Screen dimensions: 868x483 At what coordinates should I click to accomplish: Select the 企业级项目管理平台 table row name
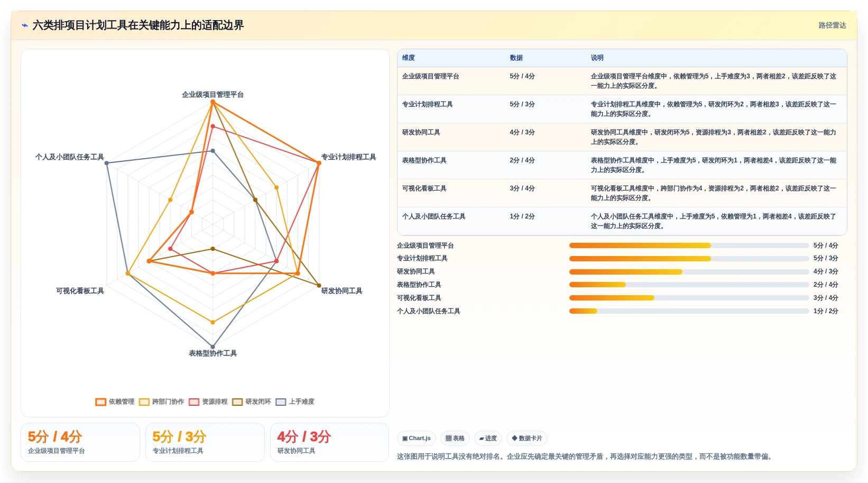click(x=431, y=76)
